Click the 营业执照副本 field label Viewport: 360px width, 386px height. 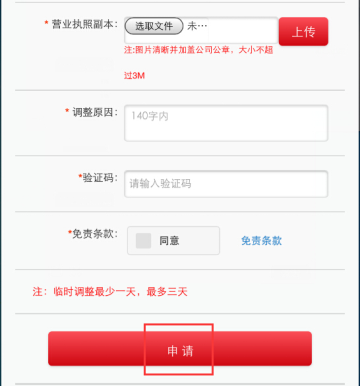click(x=85, y=24)
